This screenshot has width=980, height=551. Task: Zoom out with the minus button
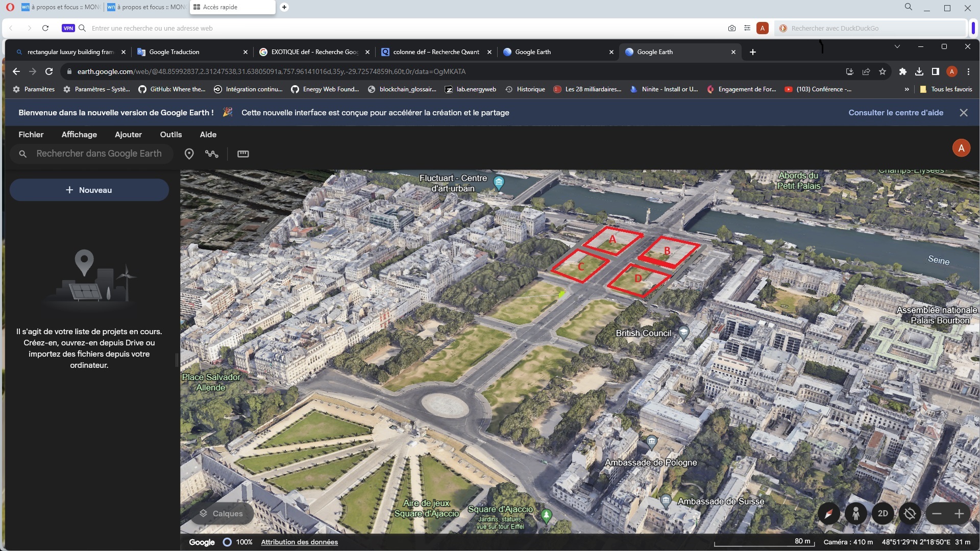[937, 514]
